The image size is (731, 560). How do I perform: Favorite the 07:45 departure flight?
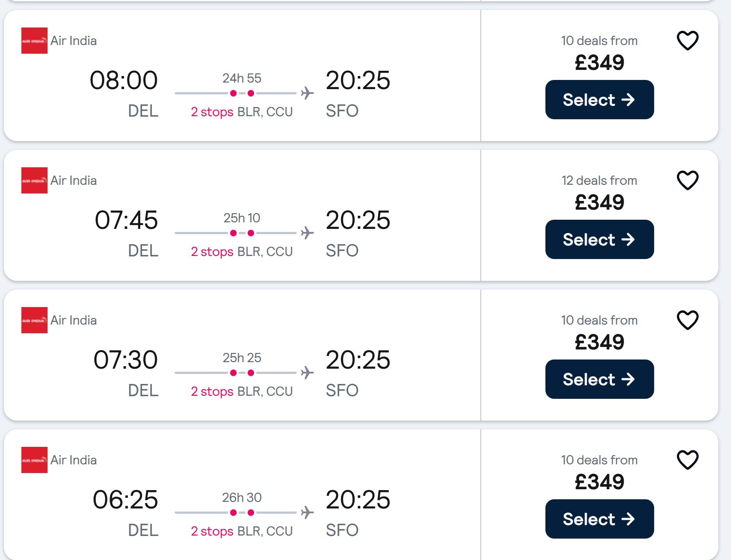(x=687, y=180)
